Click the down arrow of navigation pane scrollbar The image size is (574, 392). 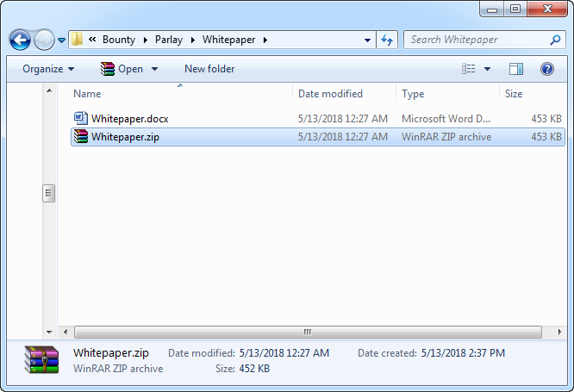(49, 333)
